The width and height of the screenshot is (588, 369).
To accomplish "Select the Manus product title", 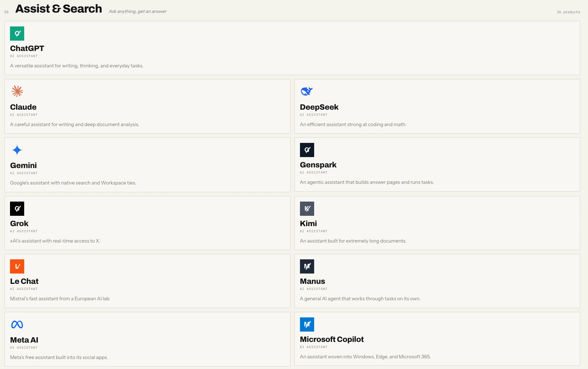I will 313,281.
